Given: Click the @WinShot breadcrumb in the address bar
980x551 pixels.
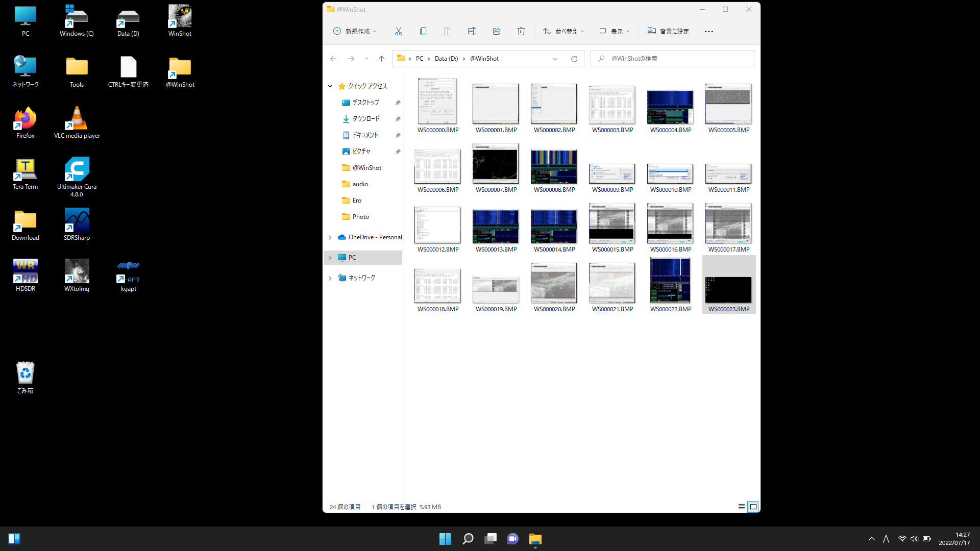Looking at the screenshot, I should tap(484, 59).
